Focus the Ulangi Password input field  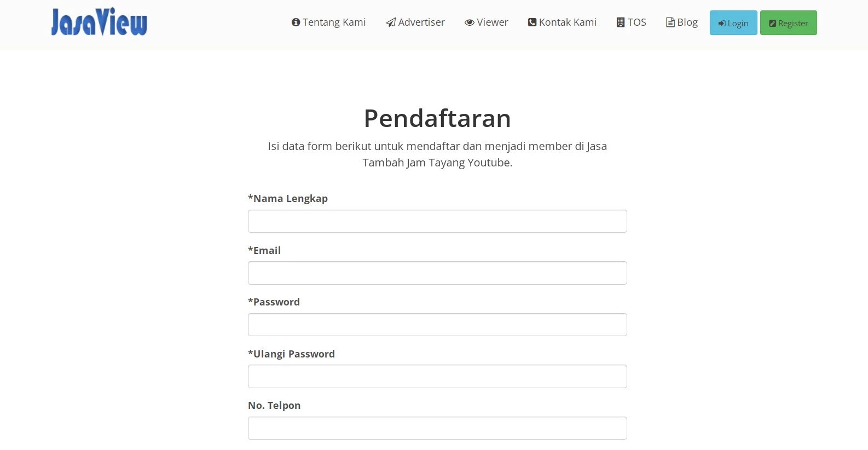coord(437,376)
